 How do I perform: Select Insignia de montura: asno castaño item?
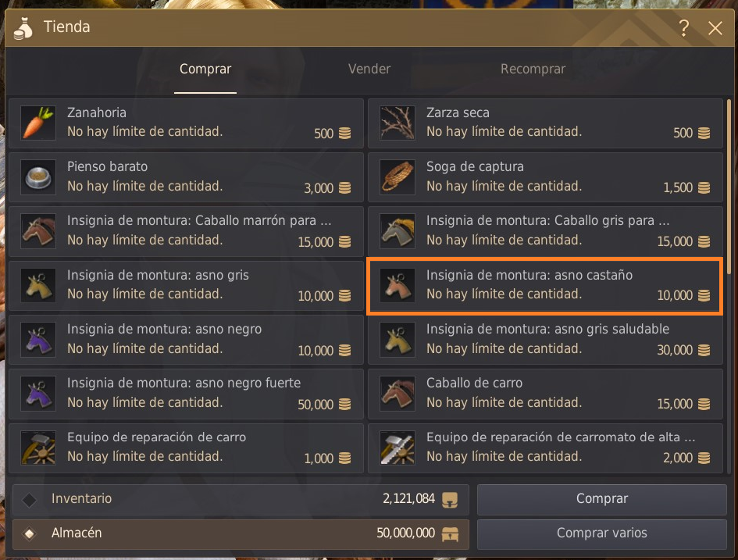coord(545,286)
